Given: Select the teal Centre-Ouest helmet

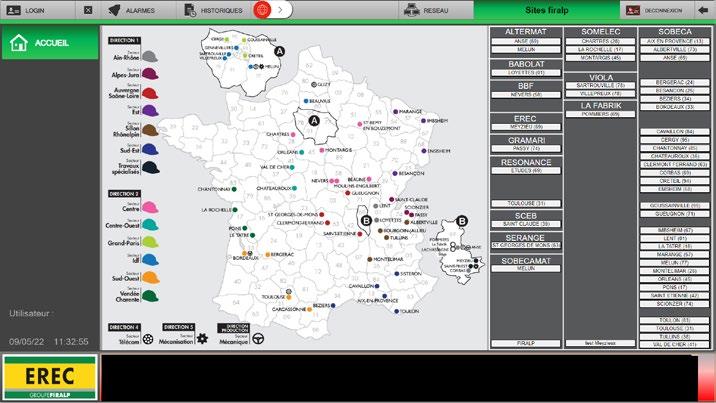Looking at the screenshot, I should pyautogui.click(x=150, y=224).
